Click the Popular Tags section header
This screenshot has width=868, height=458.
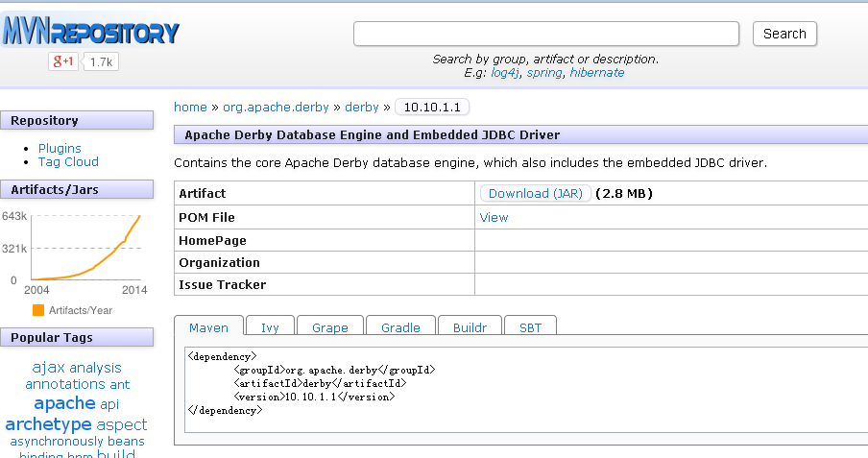pyautogui.click(x=77, y=337)
